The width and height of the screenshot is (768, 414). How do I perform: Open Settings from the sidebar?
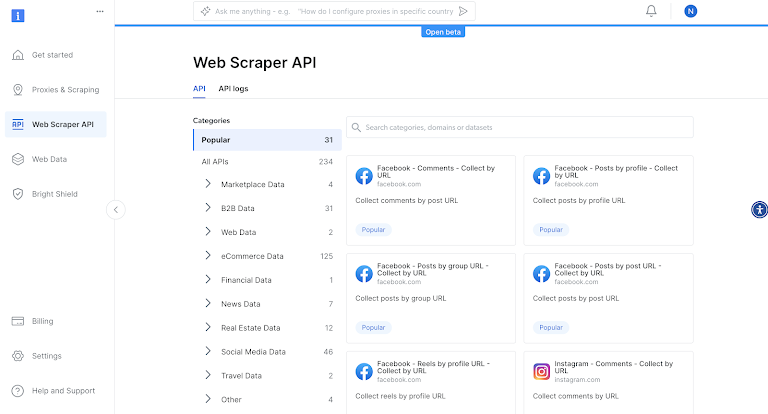coord(46,356)
